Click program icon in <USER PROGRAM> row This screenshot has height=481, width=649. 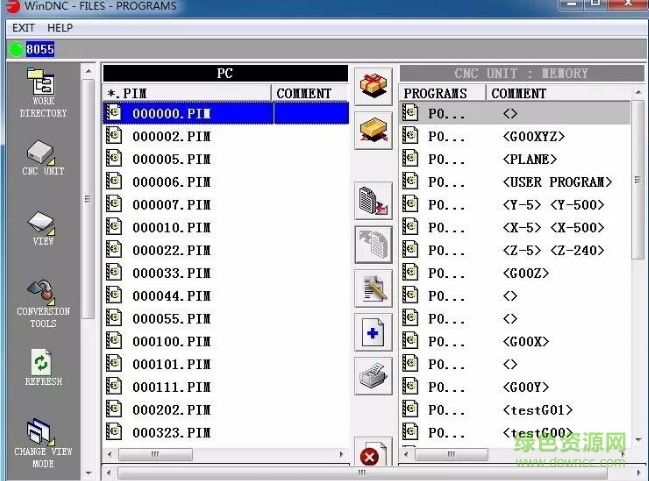coord(410,181)
